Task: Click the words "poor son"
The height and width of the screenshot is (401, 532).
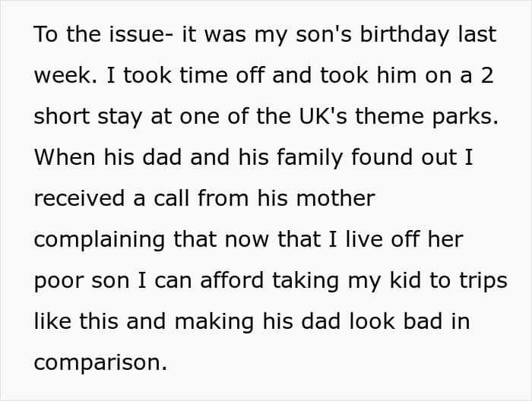Action: point(82,282)
